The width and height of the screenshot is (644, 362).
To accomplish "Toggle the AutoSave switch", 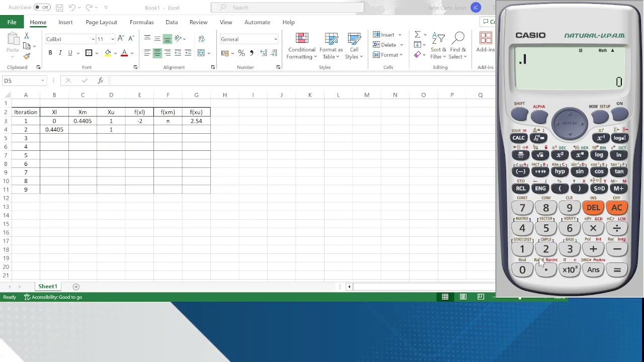I will [x=42, y=8].
